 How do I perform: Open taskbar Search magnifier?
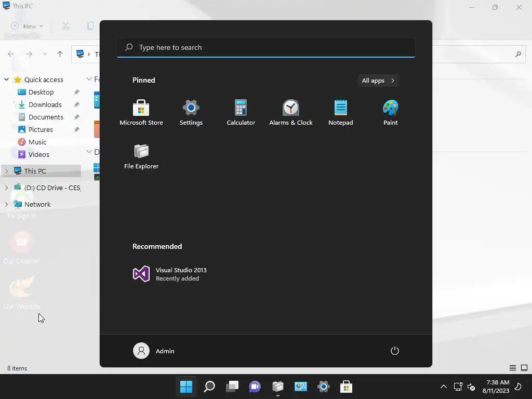point(209,387)
